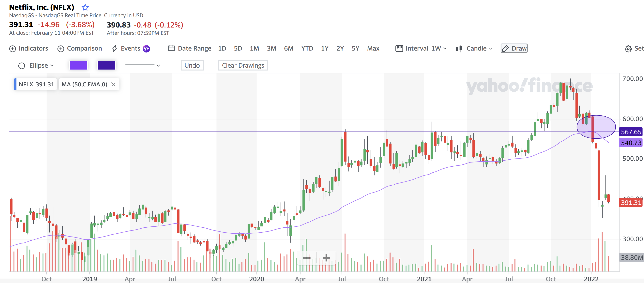Image resolution: width=644 pixels, height=283 pixels.
Task: Expand the Interval 1W dropdown
Action: (421, 48)
